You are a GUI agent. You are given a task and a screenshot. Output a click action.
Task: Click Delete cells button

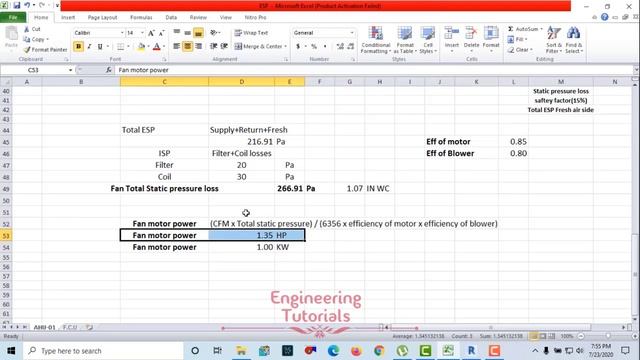coord(471,40)
